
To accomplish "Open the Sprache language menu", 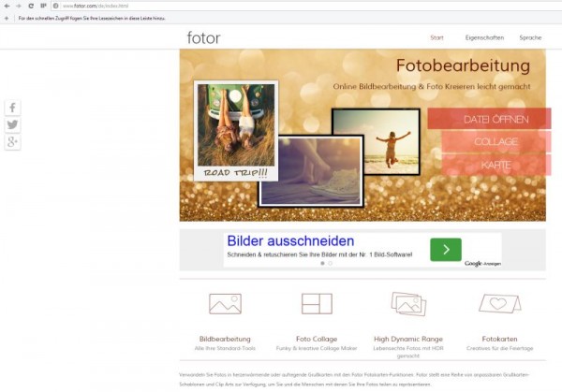I will click(x=530, y=37).
